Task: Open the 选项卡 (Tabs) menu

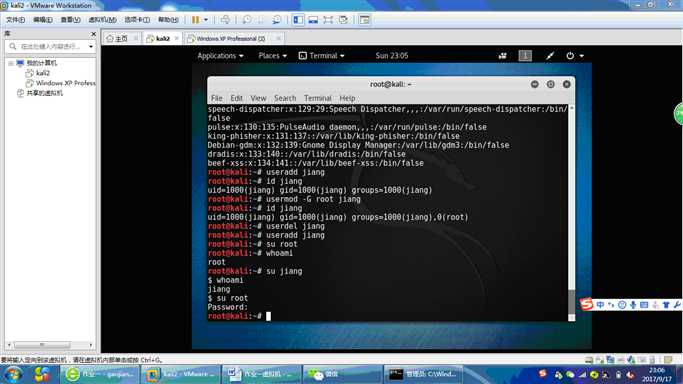Action: click(137, 20)
